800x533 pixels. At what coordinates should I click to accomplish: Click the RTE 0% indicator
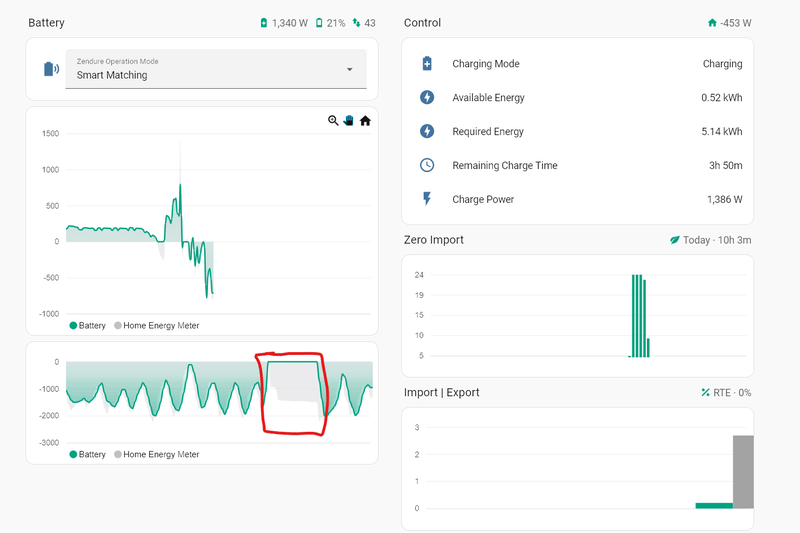(726, 393)
